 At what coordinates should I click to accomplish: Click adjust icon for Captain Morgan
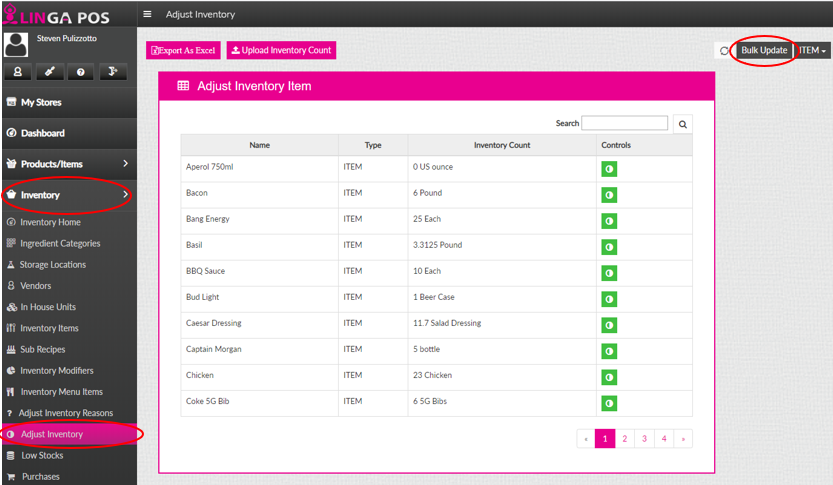(x=609, y=351)
